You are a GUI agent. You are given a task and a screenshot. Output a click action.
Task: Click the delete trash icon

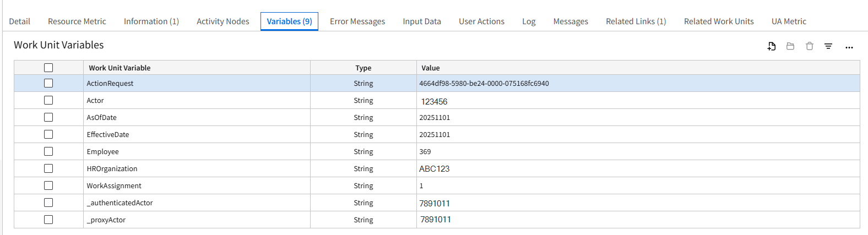tap(809, 46)
